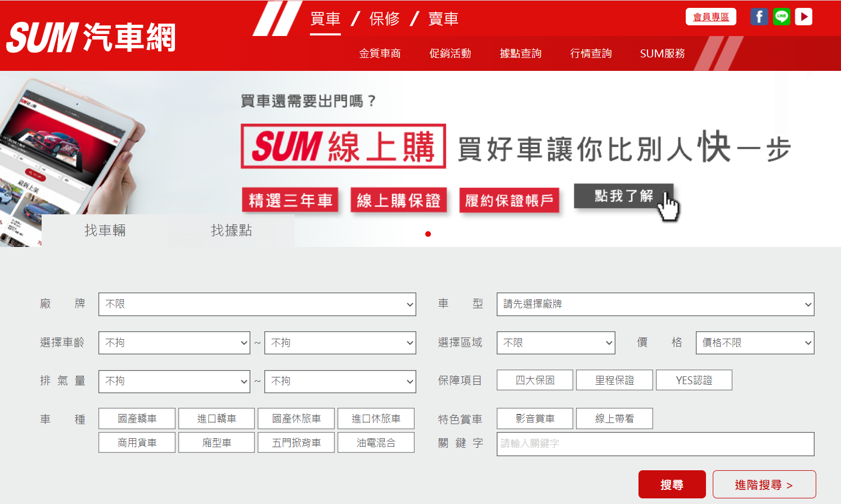The image size is (841, 504).
Task: Select the 油電混合 car type option
Action: tap(376, 443)
